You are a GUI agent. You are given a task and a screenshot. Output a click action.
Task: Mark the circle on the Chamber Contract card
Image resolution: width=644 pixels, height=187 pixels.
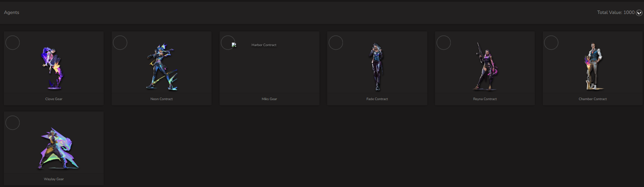coord(551,43)
